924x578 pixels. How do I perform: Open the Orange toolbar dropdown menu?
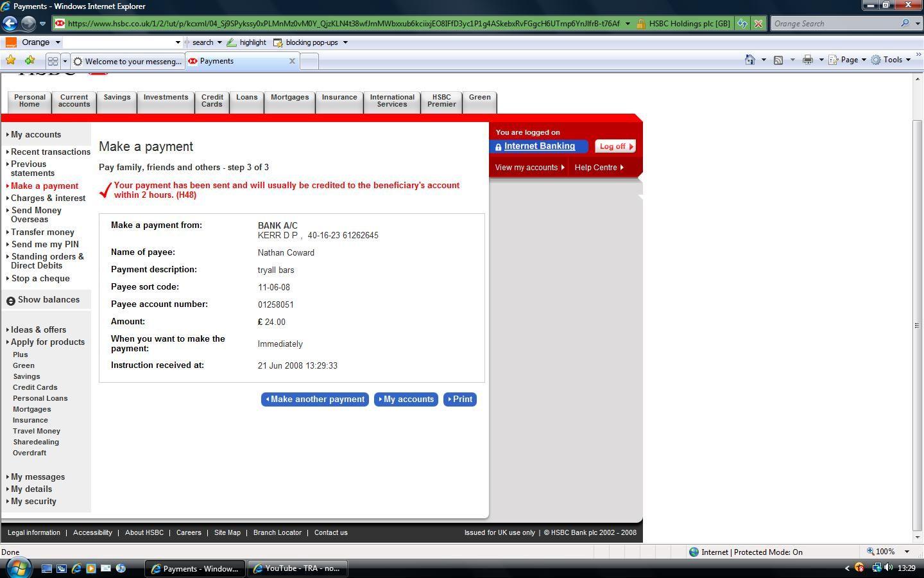click(x=58, y=42)
